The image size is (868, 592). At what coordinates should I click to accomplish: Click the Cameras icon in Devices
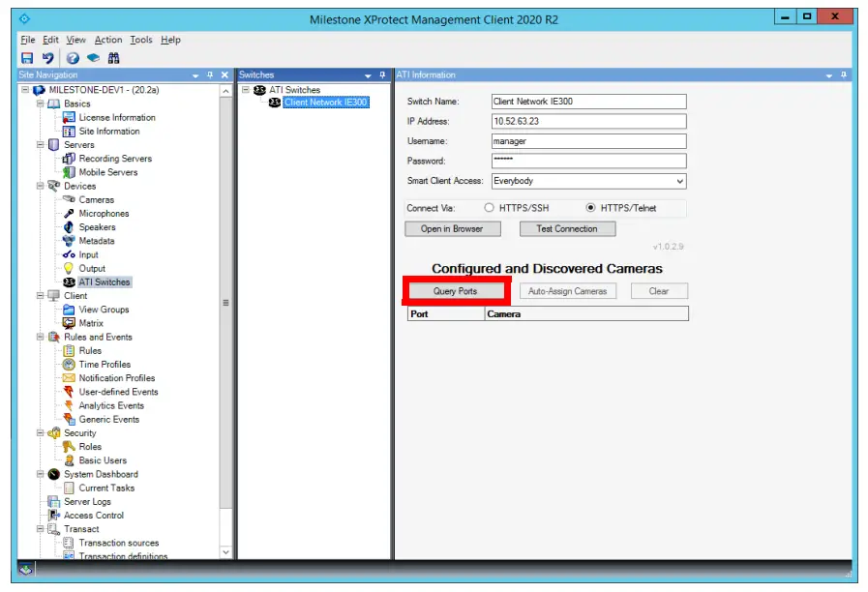tap(69, 199)
